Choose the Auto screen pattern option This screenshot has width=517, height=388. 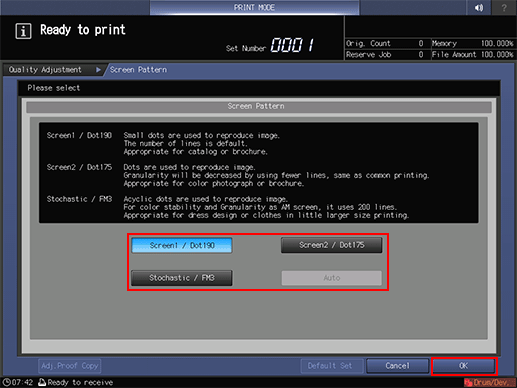click(331, 278)
